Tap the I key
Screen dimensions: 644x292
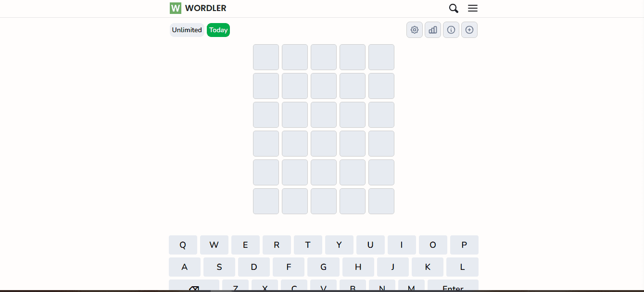click(x=402, y=245)
